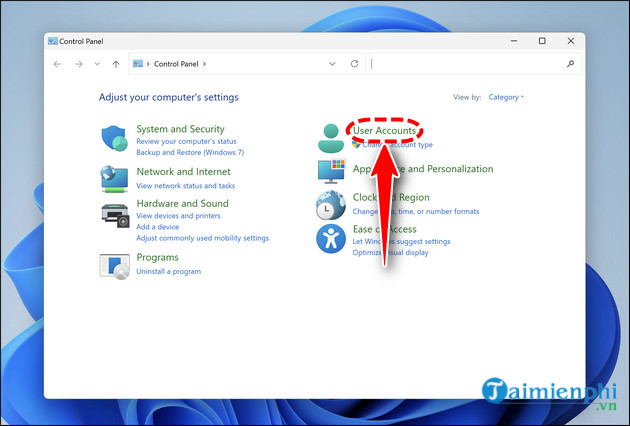Viewport: 630px width, 426px height.
Task: Click the User Accounts person icon
Action: 331,138
